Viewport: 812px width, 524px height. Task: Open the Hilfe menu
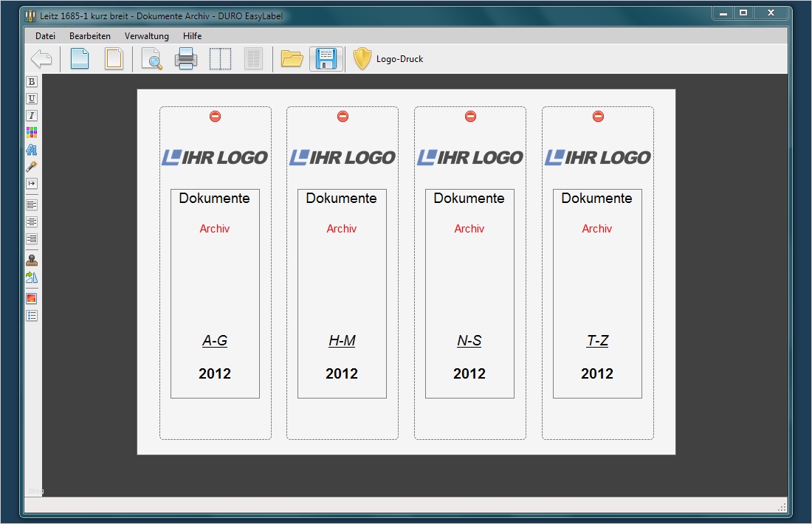click(192, 35)
